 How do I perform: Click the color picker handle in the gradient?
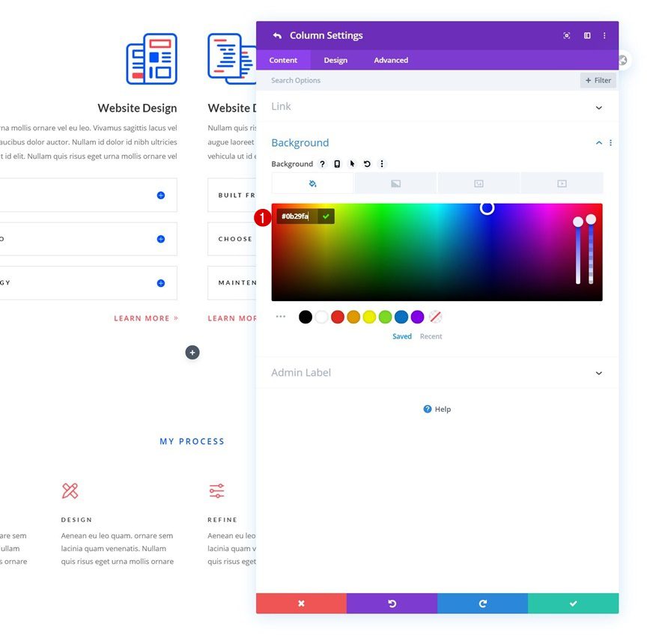487,207
